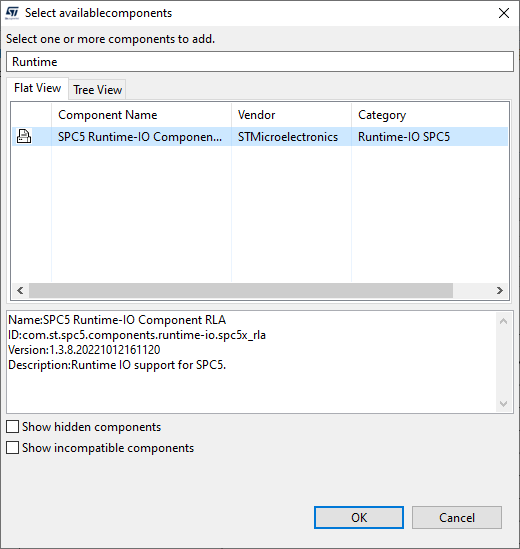Close the Select available components dialog
The width and height of the screenshot is (520, 549).
504,13
